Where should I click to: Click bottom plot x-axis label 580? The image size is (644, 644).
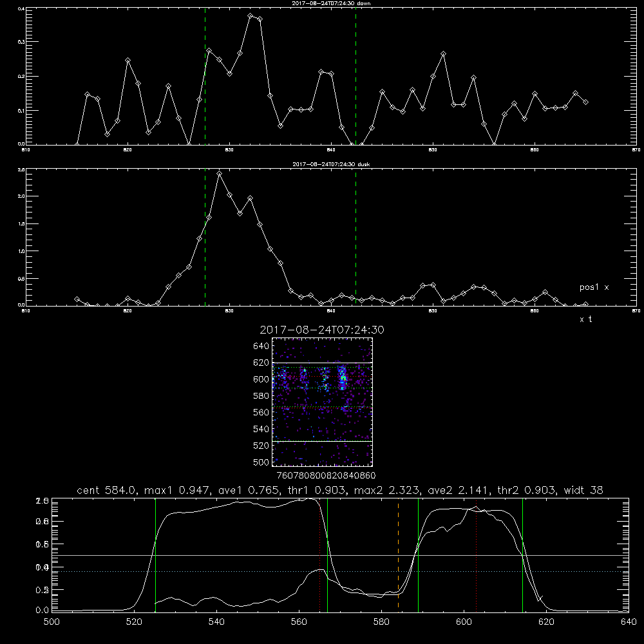point(381,622)
